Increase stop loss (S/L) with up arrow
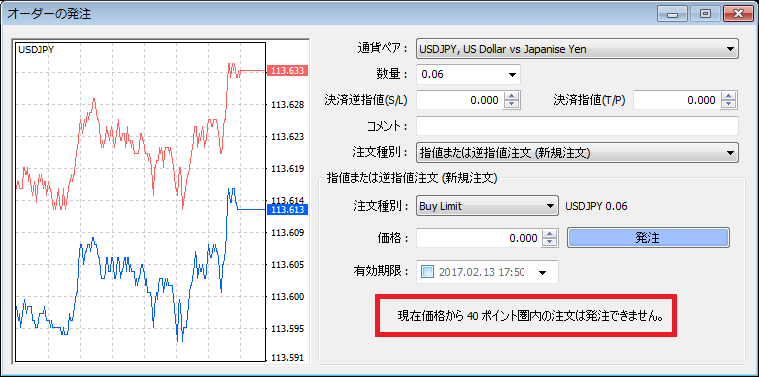 pyautogui.click(x=511, y=96)
